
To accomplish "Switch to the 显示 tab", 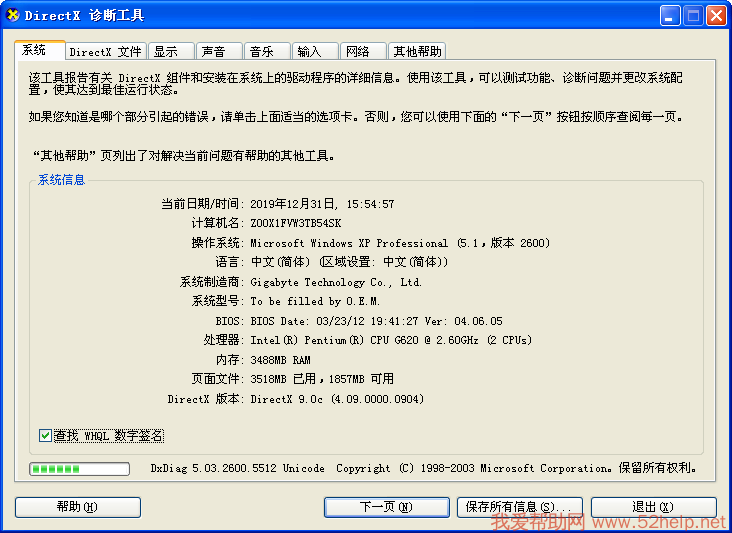I will 171,51.
